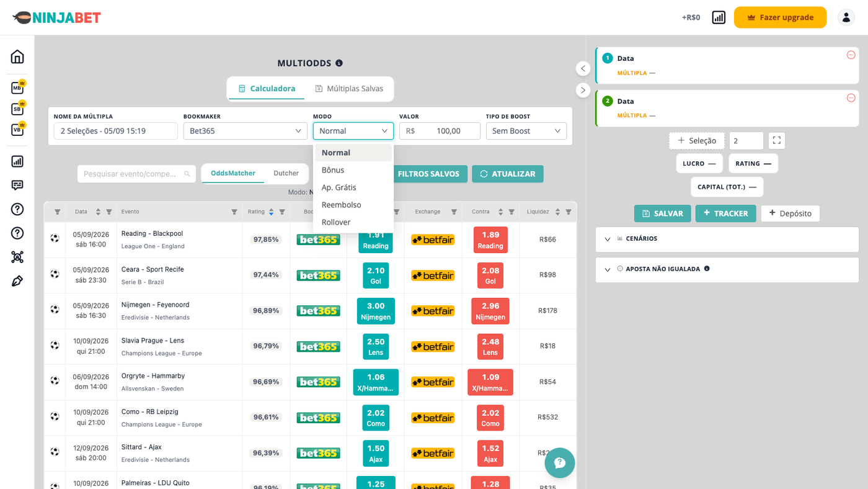Click the search magnifier icon

click(x=187, y=174)
